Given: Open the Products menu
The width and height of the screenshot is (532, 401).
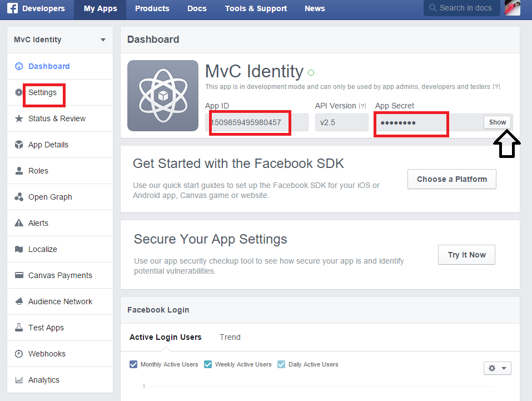Looking at the screenshot, I should pos(152,8).
